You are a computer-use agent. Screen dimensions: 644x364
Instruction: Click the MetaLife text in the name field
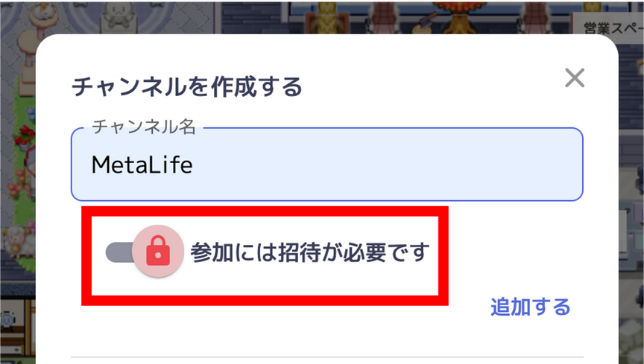tap(142, 165)
